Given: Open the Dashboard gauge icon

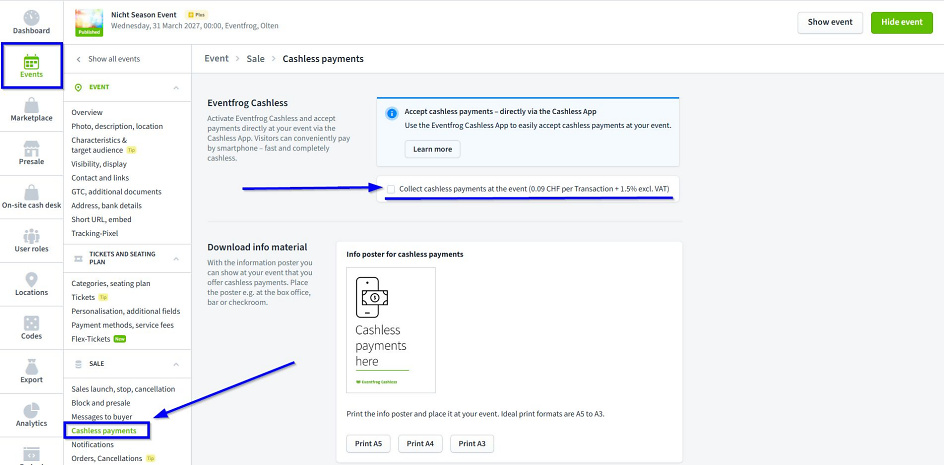Looking at the screenshot, I should click(x=31, y=17).
